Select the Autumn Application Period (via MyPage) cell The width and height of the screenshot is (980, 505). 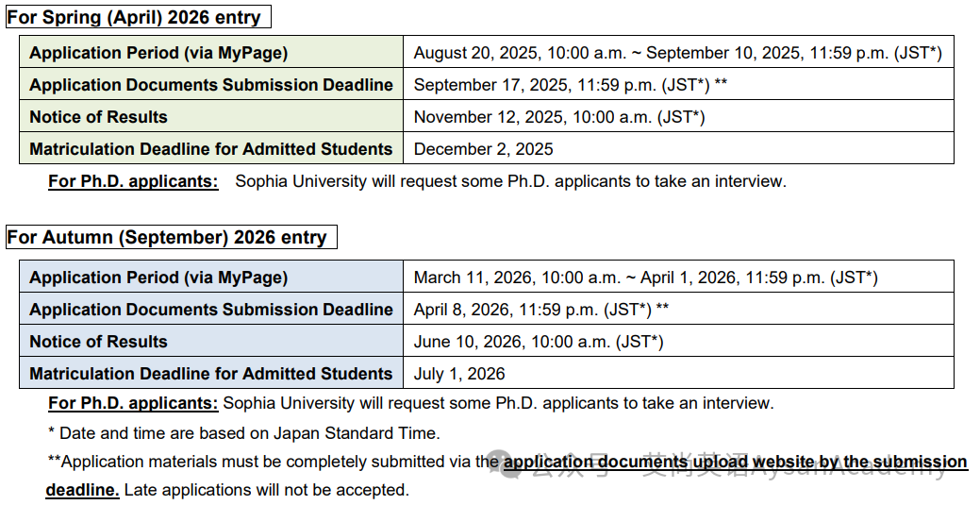coord(211,277)
